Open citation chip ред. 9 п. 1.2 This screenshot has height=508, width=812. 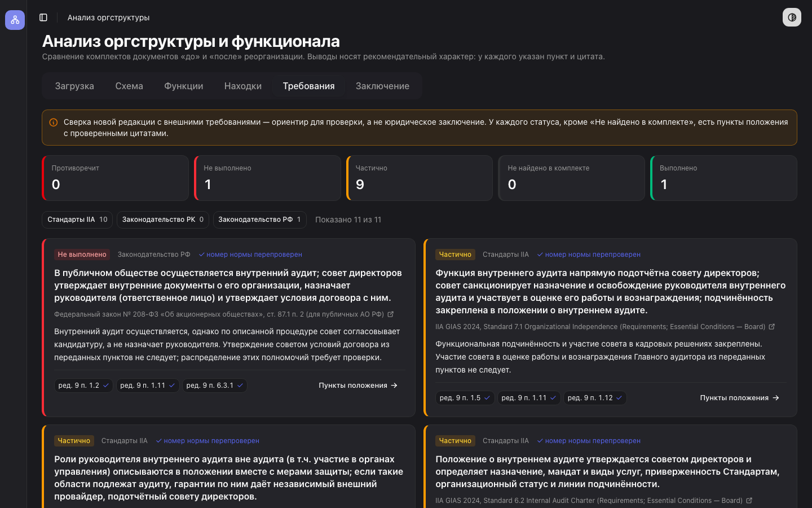pyautogui.click(x=83, y=386)
